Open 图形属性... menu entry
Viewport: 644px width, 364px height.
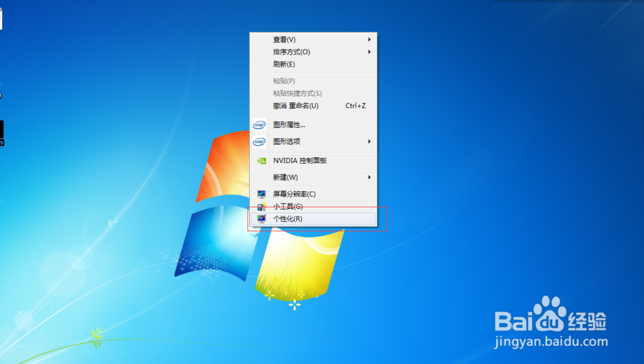tap(313, 124)
